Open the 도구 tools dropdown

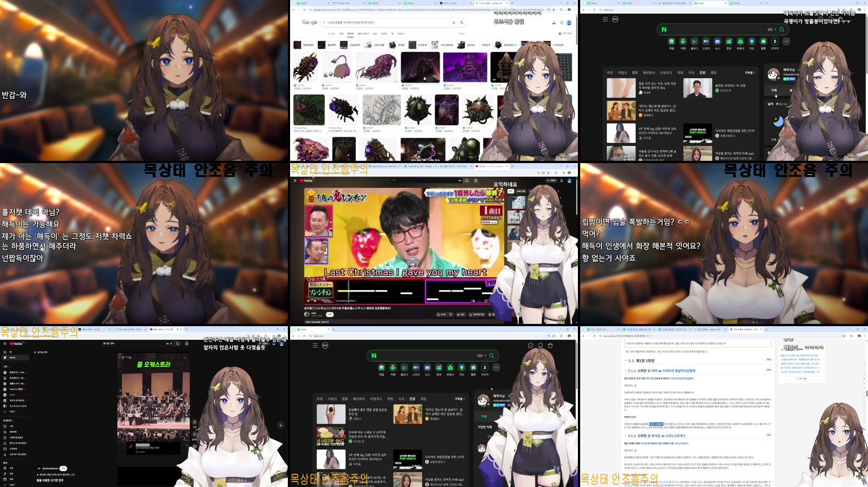click(463, 34)
